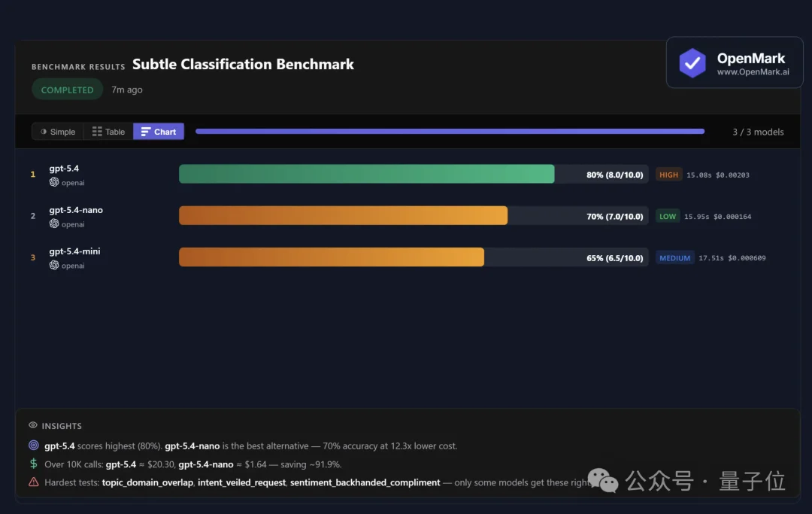Click the openai logo under gpt-5.4-mini
Screen dimensions: 812x514
pyautogui.click(x=54, y=265)
